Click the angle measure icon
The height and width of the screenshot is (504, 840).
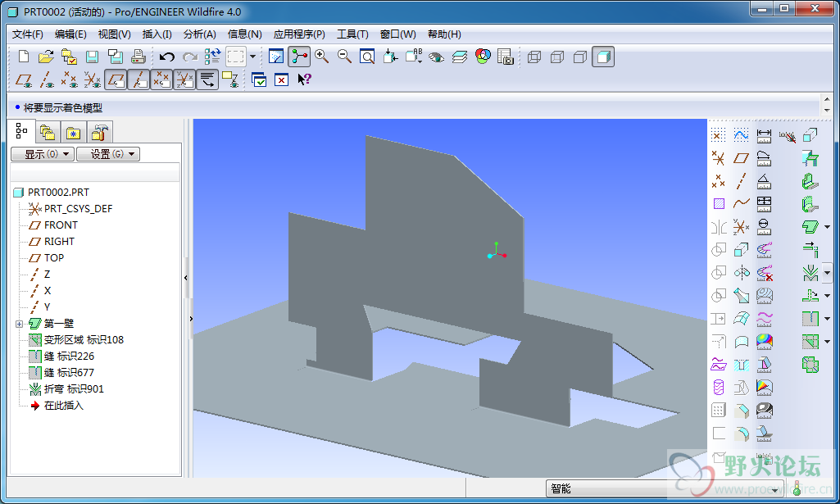point(765,181)
